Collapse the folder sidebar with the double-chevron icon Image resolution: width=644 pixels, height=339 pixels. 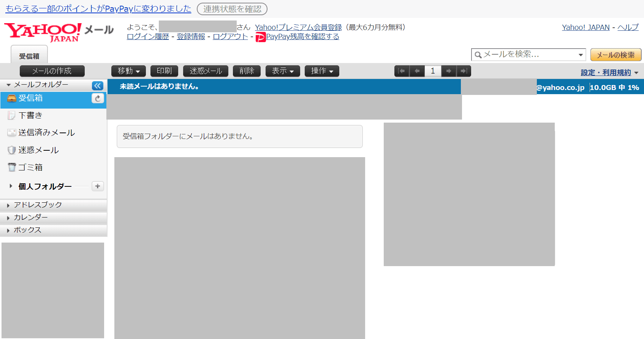click(98, 86)
